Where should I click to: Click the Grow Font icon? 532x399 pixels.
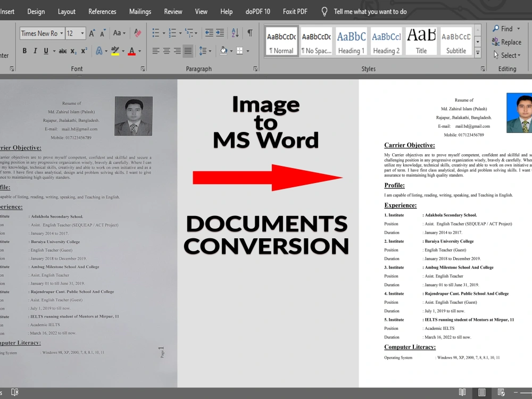coord(92,33)
